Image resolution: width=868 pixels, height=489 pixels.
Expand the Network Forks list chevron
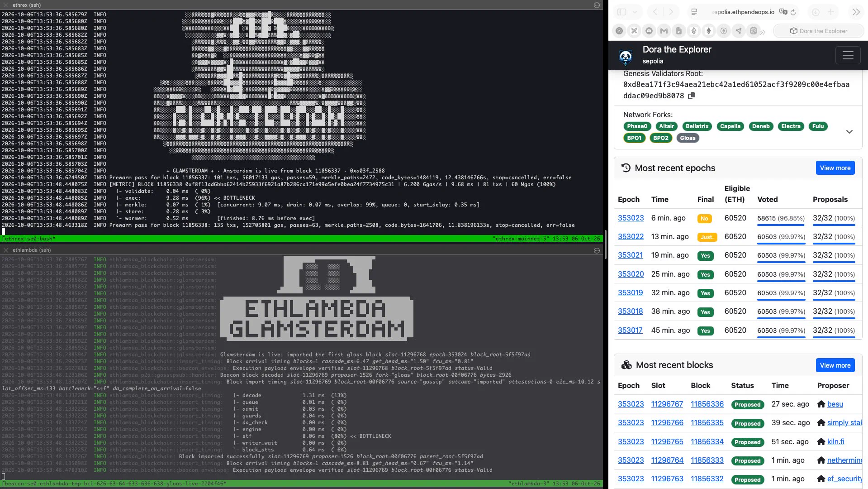[849, 132]
